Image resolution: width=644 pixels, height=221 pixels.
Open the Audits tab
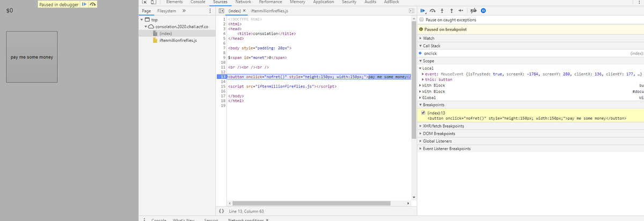click(x=370, y=2)
